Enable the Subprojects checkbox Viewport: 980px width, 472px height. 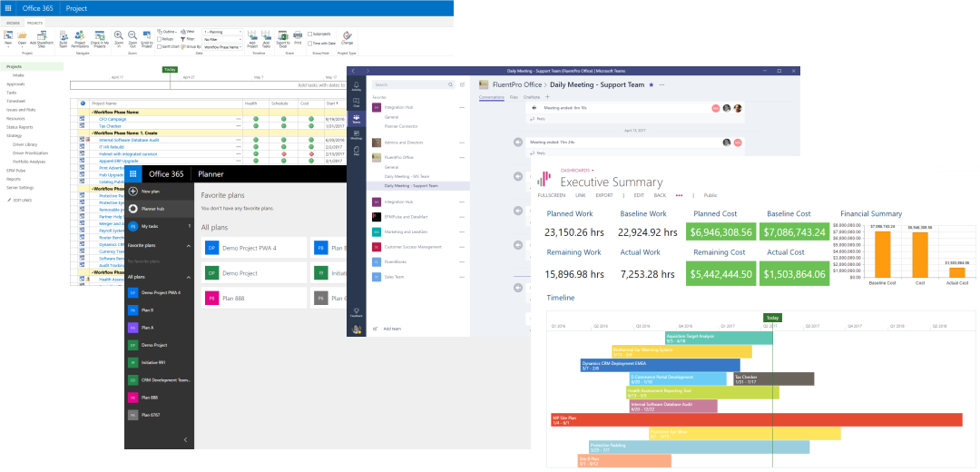click(x=309, y=34)
